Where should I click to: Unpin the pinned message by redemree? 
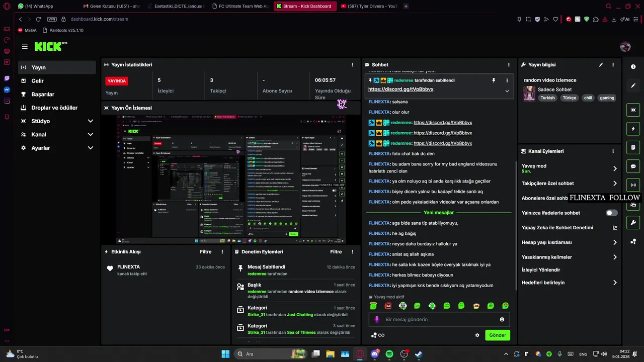pyautogui.click(x=494, y=80)
